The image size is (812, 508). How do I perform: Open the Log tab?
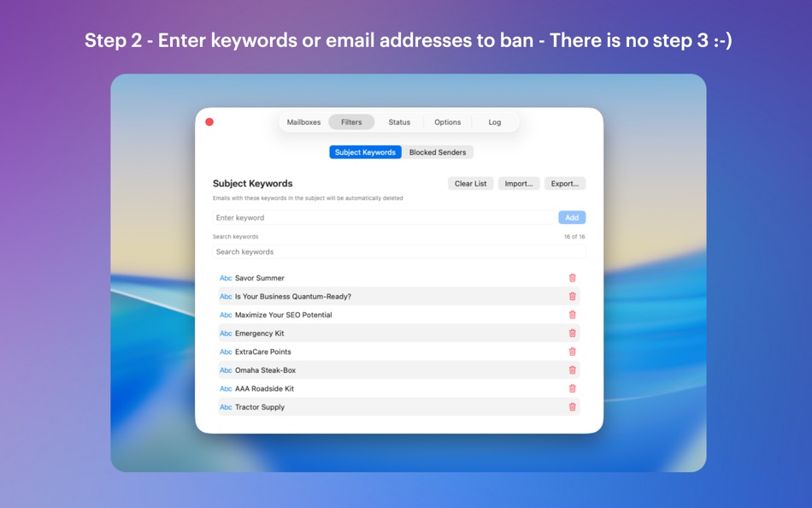click(x=494, y=121)
